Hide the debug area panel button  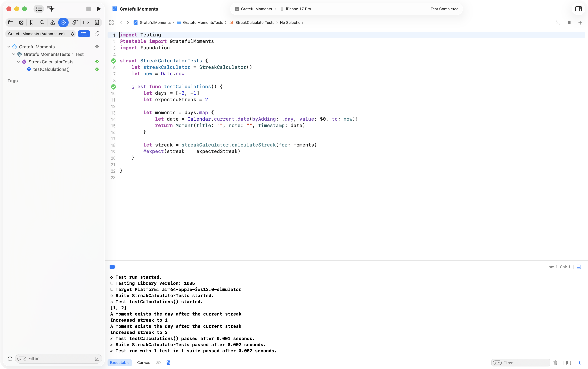(579, 267)
